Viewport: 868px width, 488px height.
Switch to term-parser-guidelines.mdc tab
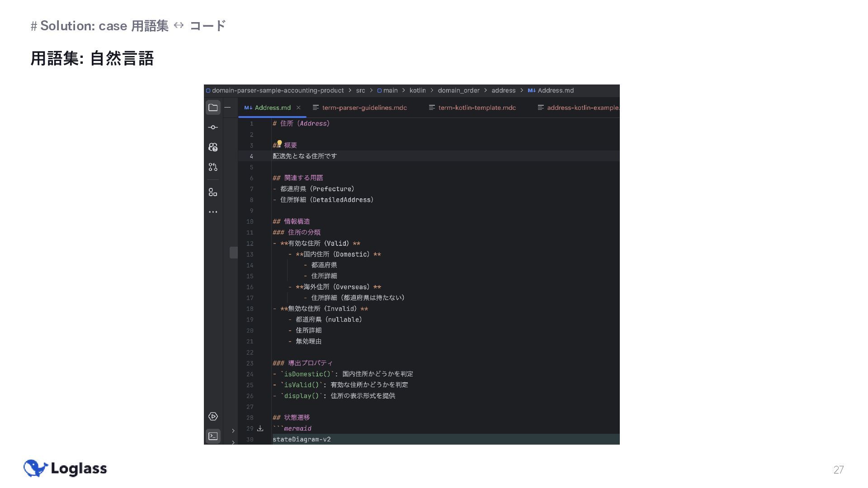tap(364, 108)
